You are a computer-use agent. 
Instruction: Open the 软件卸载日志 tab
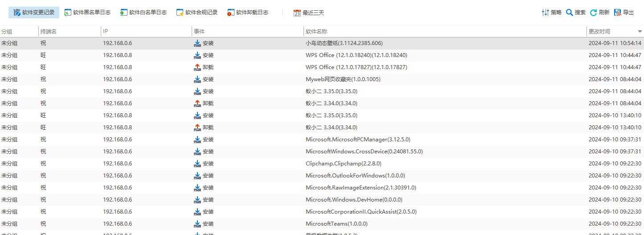pos(248,12)
